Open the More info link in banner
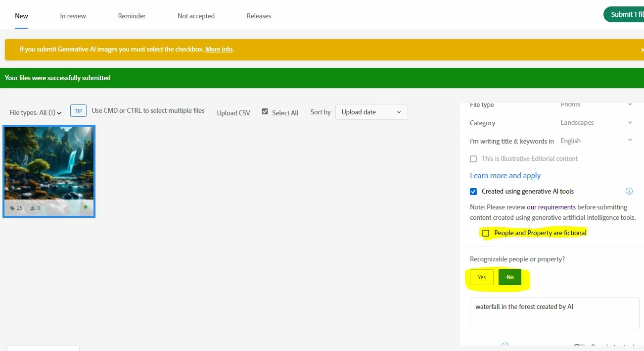 tap(219, 50)
